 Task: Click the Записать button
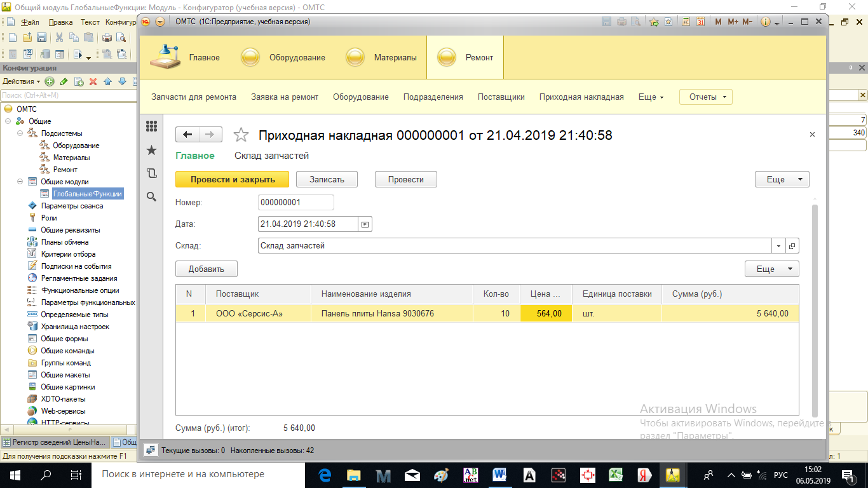[x=327, y=179]
